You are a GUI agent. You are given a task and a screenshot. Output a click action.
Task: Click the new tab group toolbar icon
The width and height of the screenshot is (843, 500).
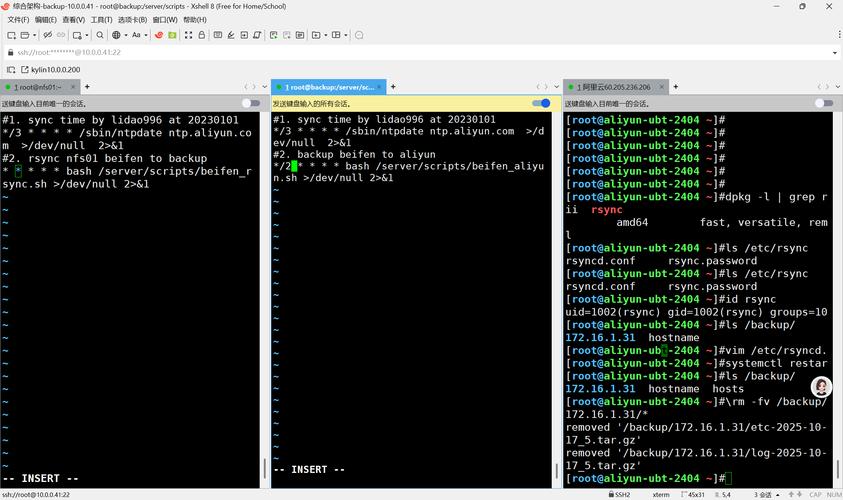pos(274,35)
